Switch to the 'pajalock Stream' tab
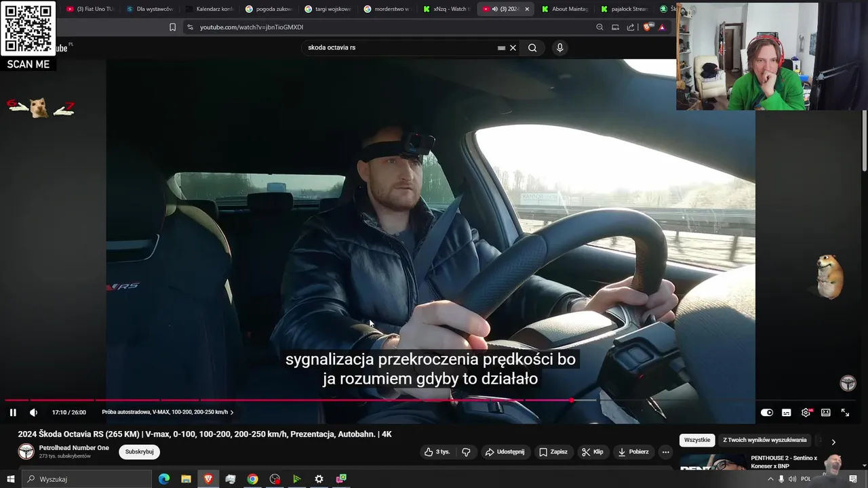This screenshot has height=488, width=868. click(624, 9)
